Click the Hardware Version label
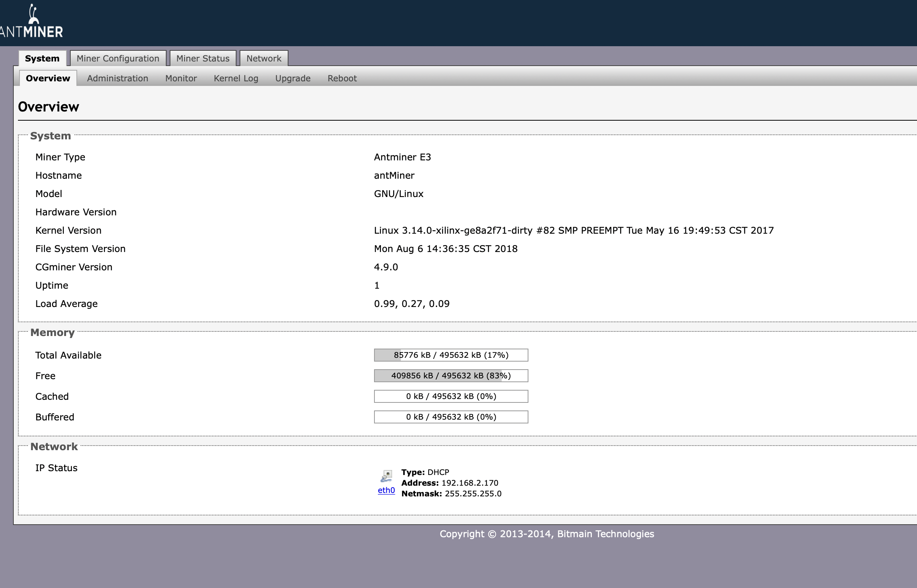Image resolution: width=917 pixels, height=588 pixels. click(76, 212)
